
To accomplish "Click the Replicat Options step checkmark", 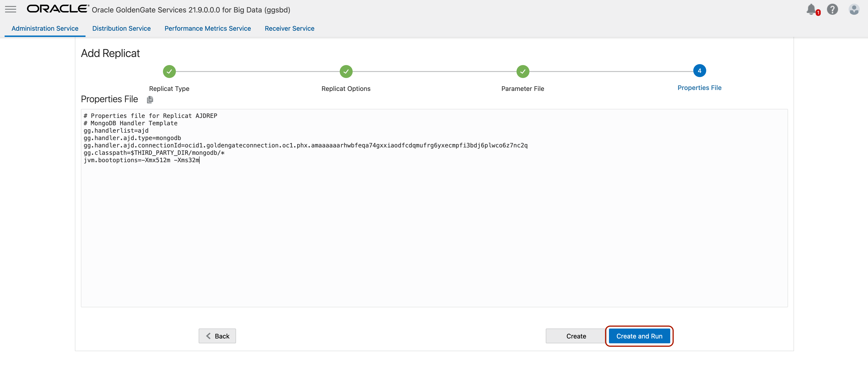I will tap(346, 72).
